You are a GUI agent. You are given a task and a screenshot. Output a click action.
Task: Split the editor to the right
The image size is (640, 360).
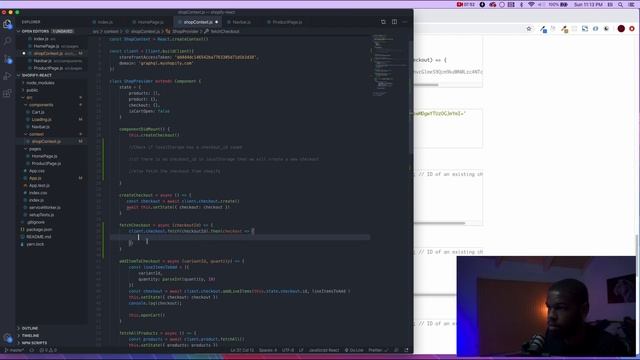pyautogui.click(x=394, y=22)
